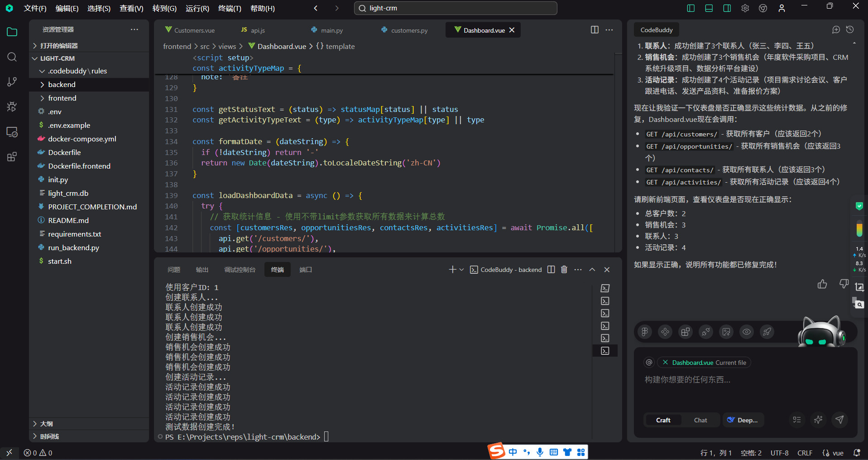The image size is (868, 460).
Task: Send the message with paper plane icon
Action: point(839,420)
